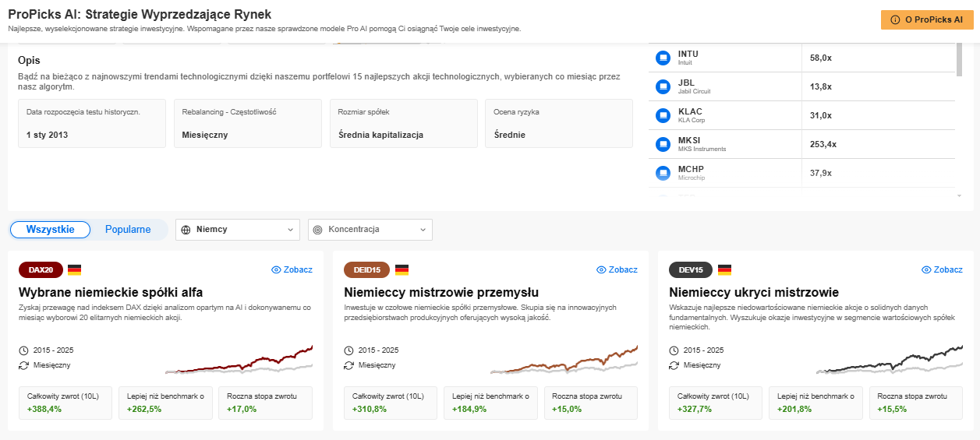This screenshot has width=980, height=440.
Task: Click the globe icon in Niemcy dropdown
Action: (186, 230)
